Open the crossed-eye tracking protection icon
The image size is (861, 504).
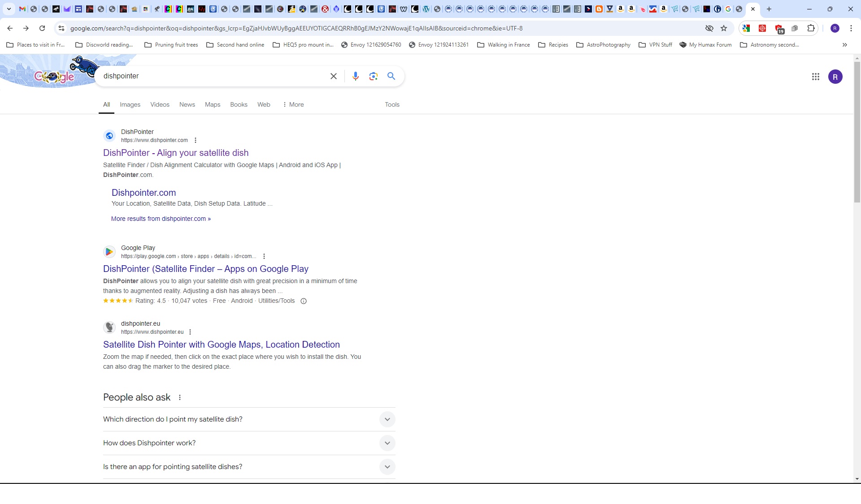(709, 28)
